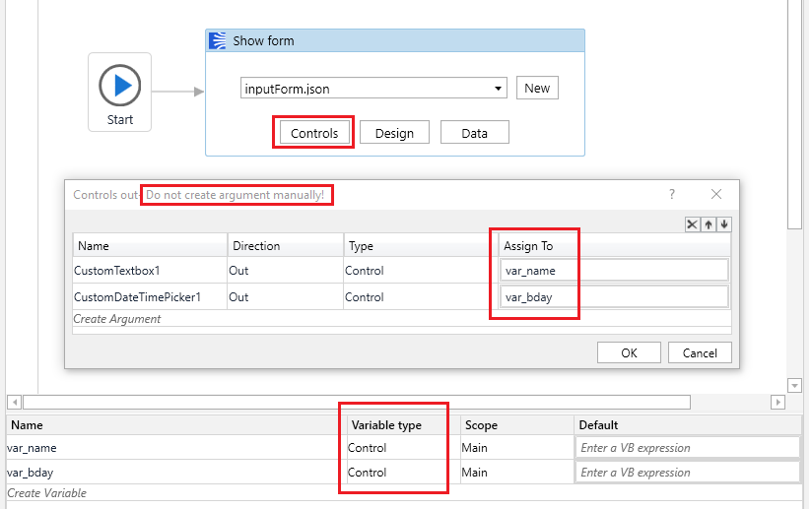The image size is (812, 509).
Task: Click the help question mark icon
Action: pyautogui.click(x=672, y=194)
